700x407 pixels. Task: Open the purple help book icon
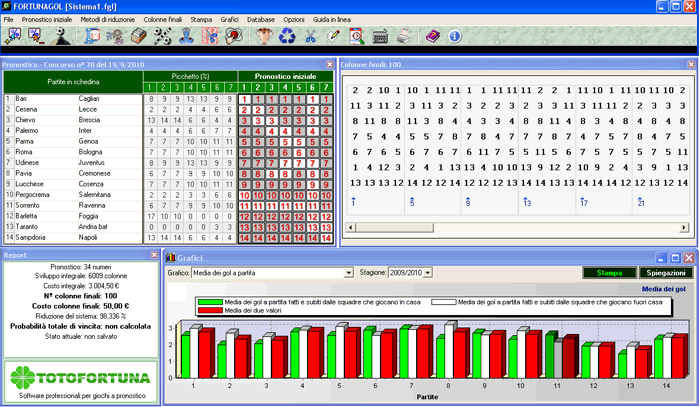click(432, 36)
